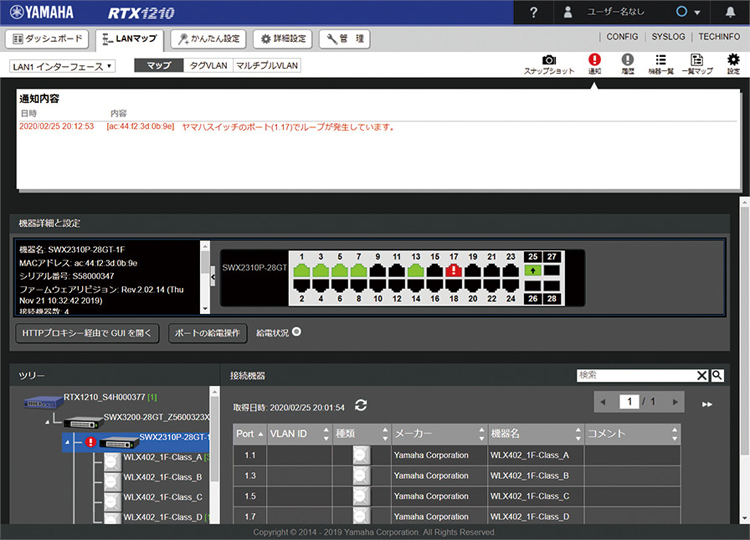
Task: Open the CONFIG link
Action: click(622, 37)
